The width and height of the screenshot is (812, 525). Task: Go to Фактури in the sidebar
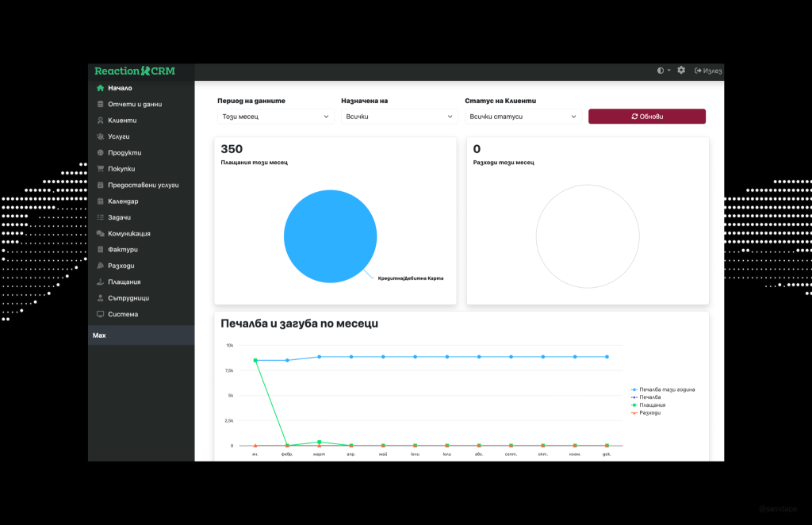click(123, 250)
